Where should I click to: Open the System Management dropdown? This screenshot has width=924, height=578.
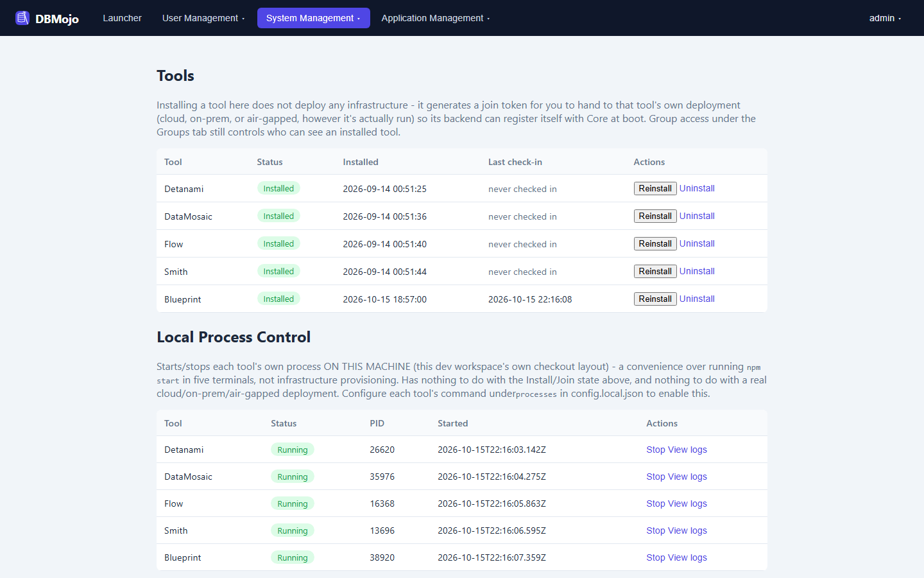(x=313, y=18)
